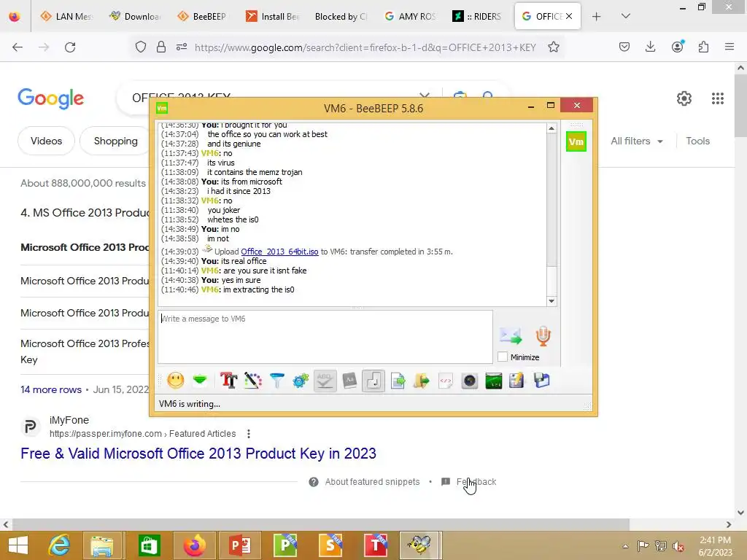
Task: Open Internet Explorer from the taskbar
Action: pos(58,545)
